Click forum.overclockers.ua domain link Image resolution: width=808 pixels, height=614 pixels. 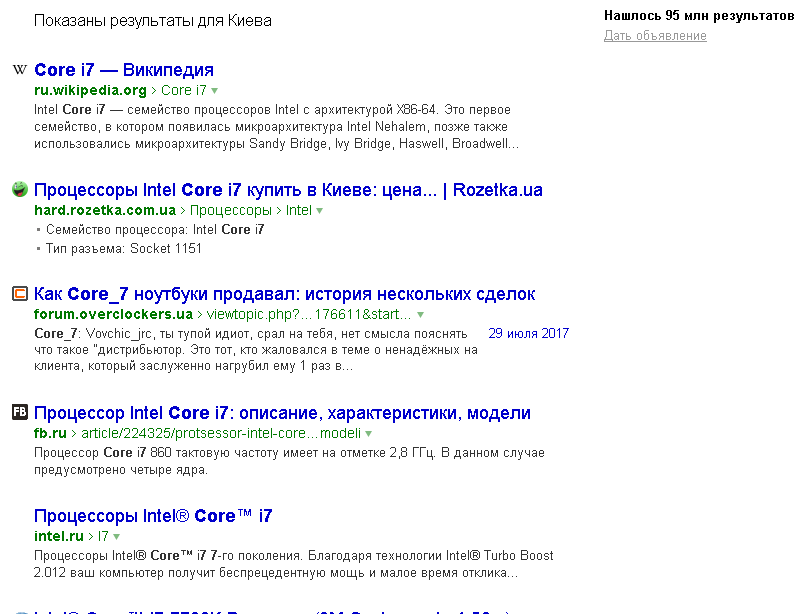point(113,314)
